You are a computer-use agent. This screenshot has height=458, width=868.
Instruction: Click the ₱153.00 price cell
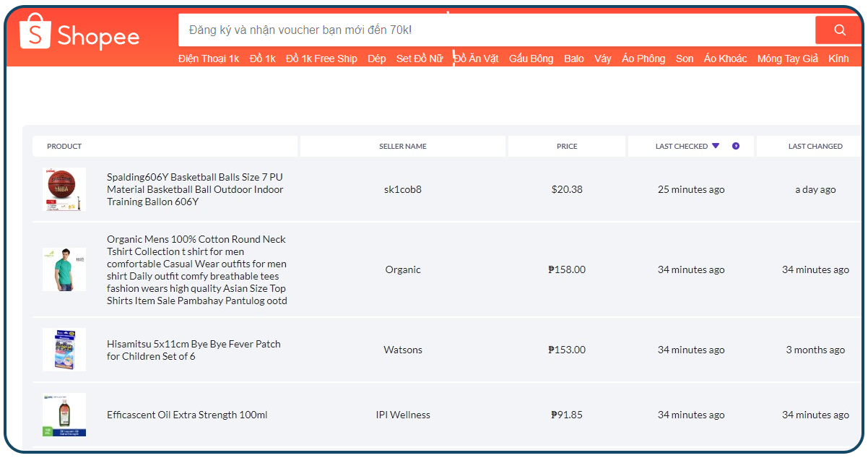[567, 350]
